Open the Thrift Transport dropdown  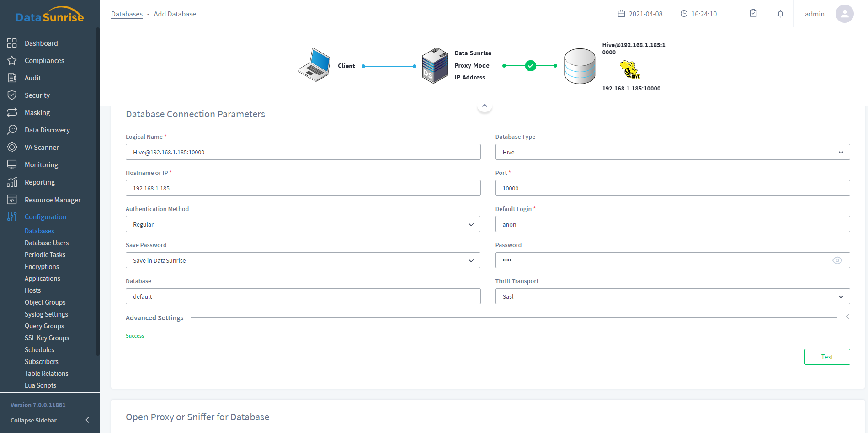pyautogui.click(x=672, y=296)
